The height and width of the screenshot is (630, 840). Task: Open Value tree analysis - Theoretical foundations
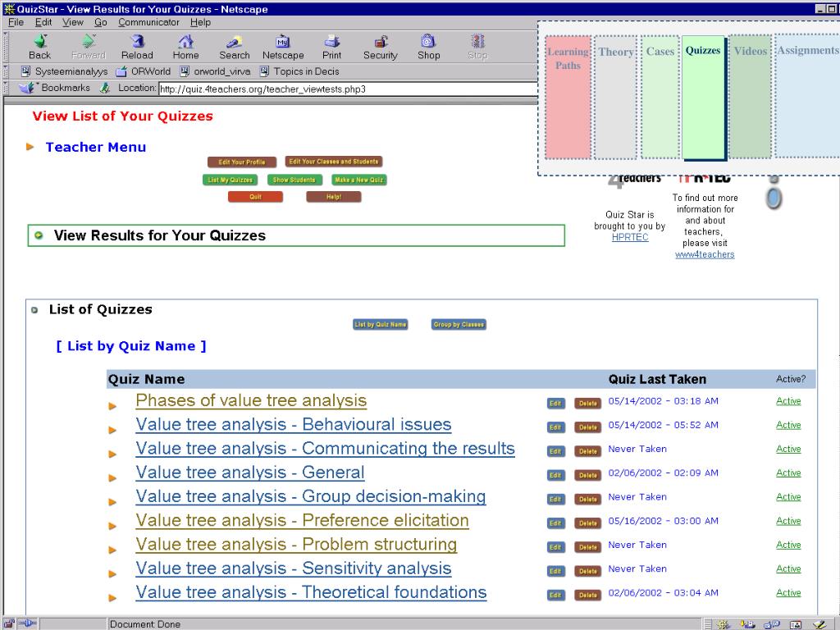tap(311, 592)
